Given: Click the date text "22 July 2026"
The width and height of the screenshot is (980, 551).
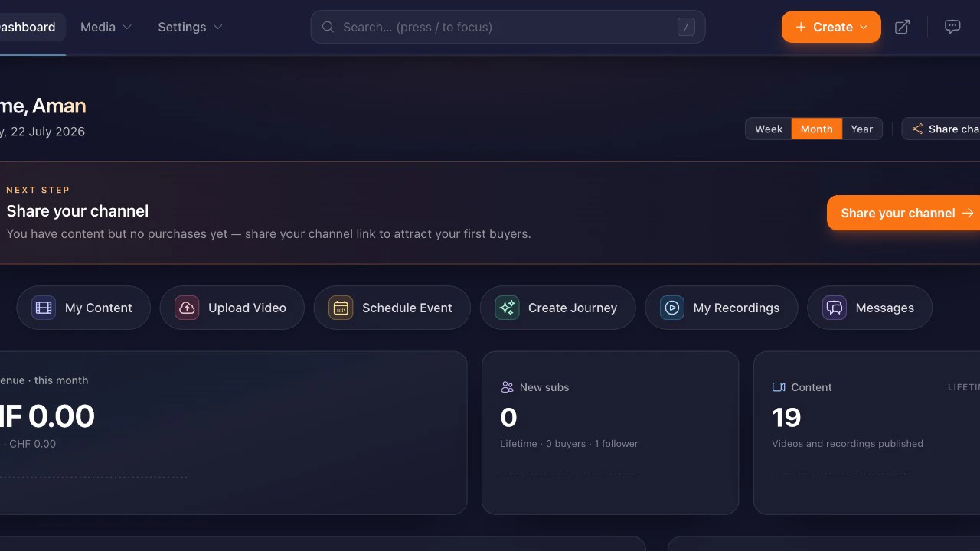Looking at the screenshot, I should [x=47, y=132].
